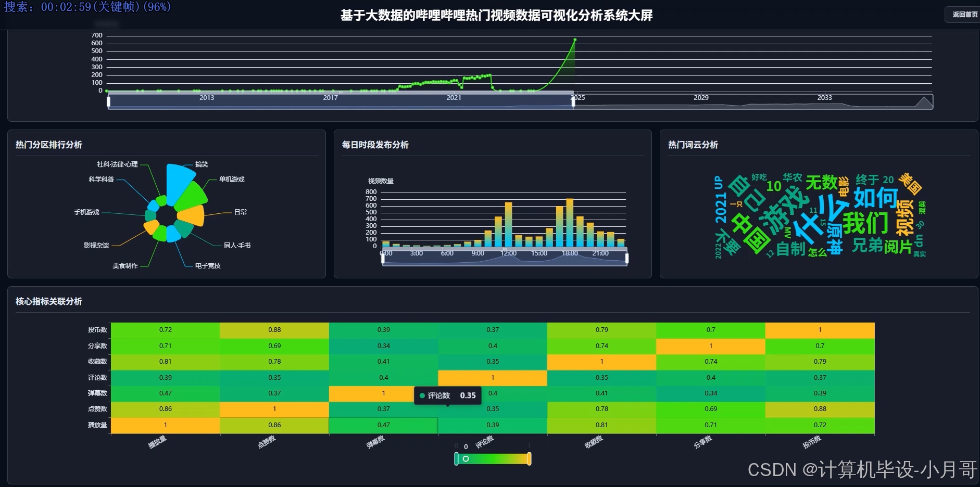Click heatmap cell at row 播放量, column 收藏数
This screenshot has height=487, width=980.
click(x=602, y=425)
